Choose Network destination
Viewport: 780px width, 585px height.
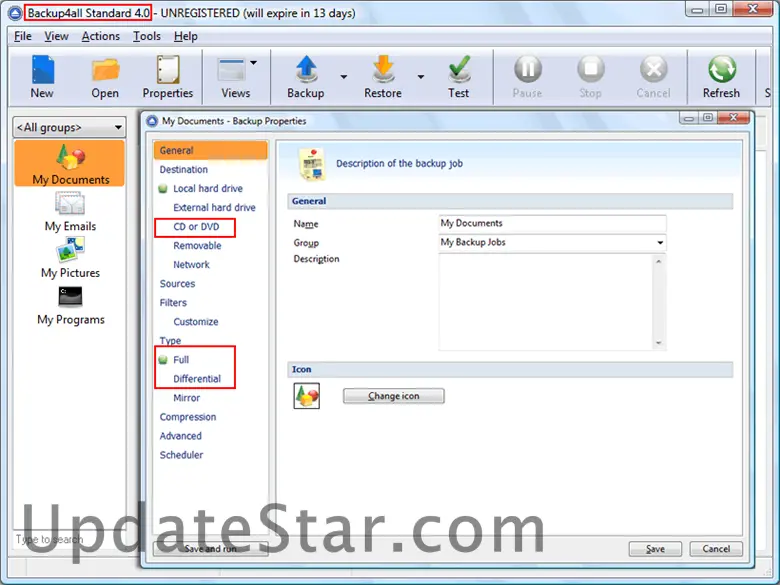point(191,265)
